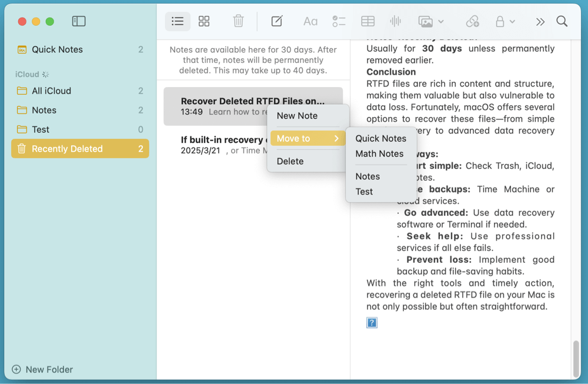
Task: Choose Delete from the context menu
Action: pos(289,161)
